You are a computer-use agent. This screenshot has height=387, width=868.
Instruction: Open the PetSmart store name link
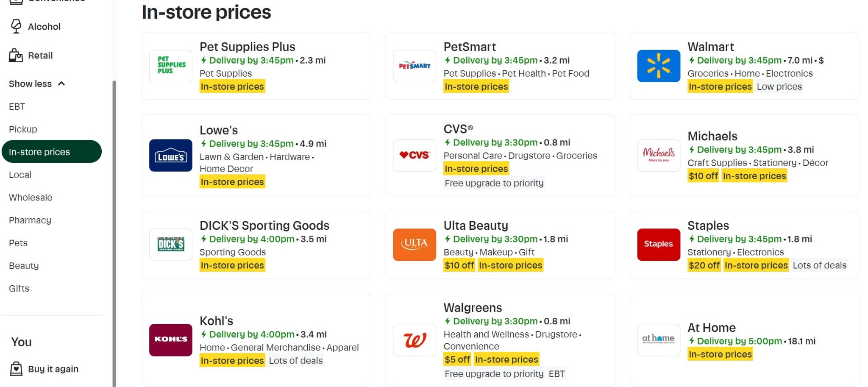click(x=470, y=47)
